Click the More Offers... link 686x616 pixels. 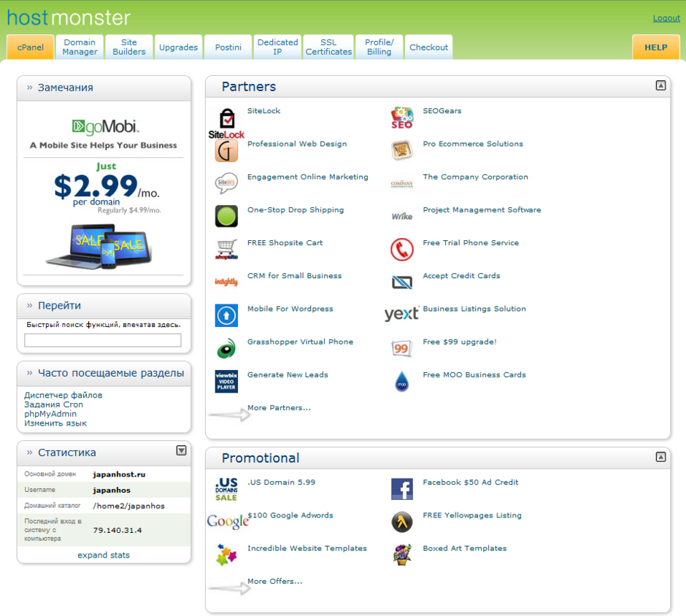(274, 582)
